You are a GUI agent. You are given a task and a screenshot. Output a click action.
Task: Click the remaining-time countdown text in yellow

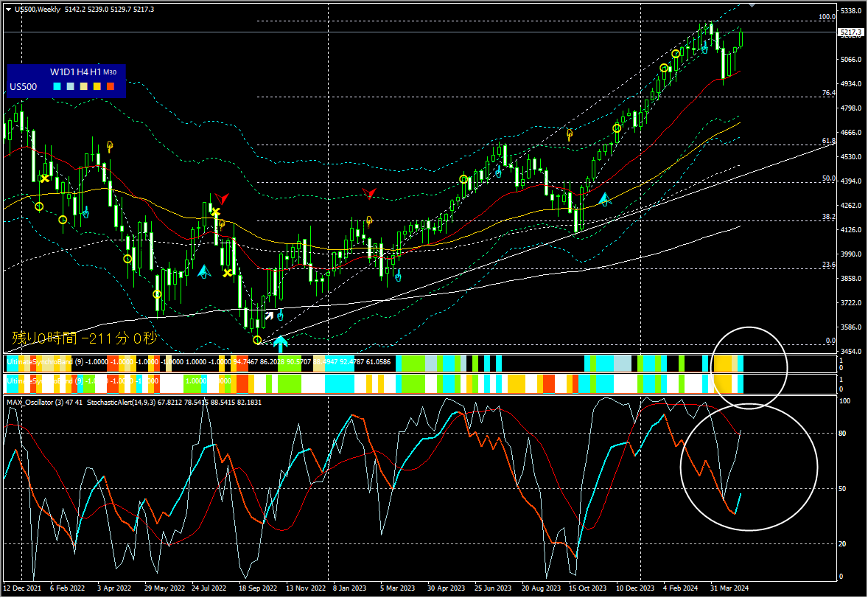coord(85,338)
